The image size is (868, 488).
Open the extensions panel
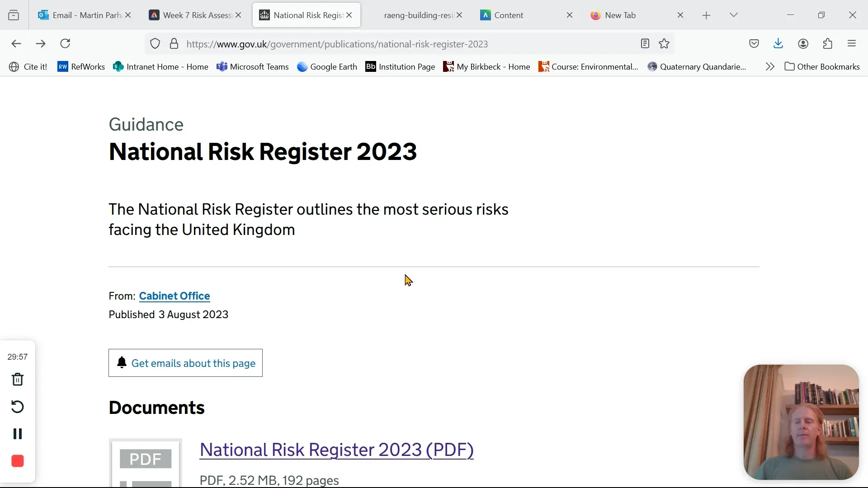(x=828, y=43)
